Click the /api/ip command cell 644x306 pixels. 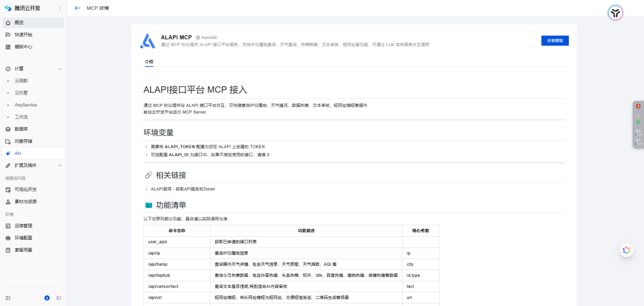(177, 253)
